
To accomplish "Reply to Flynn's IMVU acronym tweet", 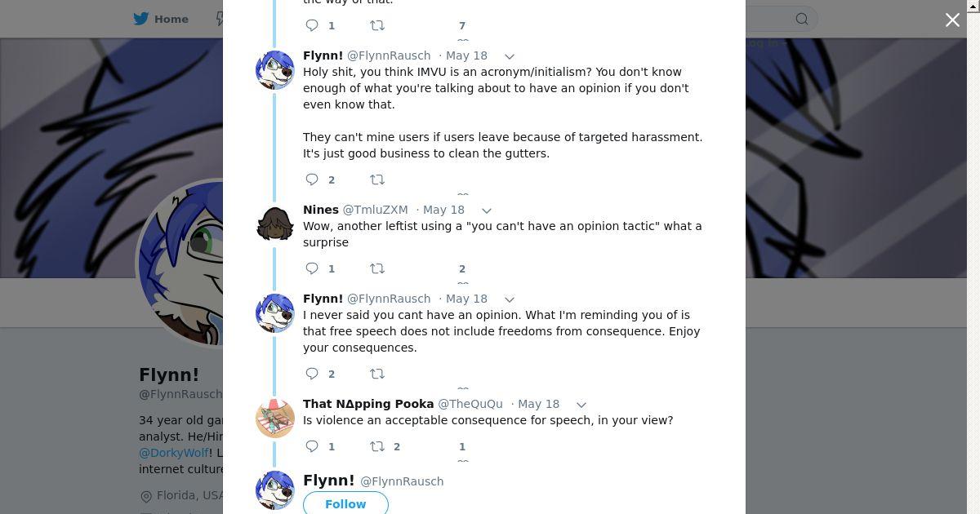I will pyautogui.click(x=312, y=179).
